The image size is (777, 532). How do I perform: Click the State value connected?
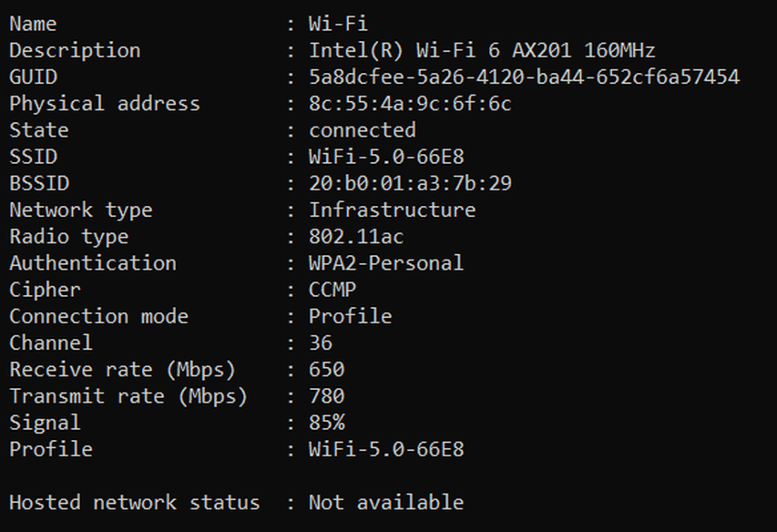click(363, 131)
